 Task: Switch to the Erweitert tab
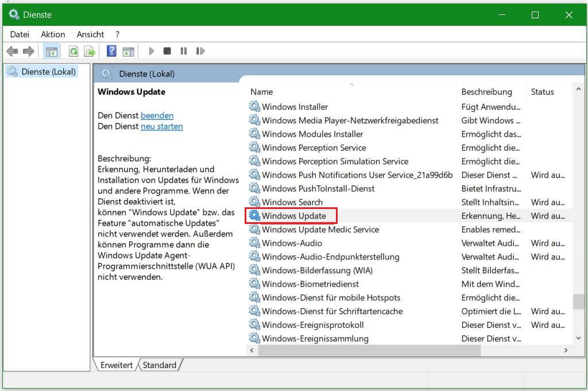[x=116, y=365]
